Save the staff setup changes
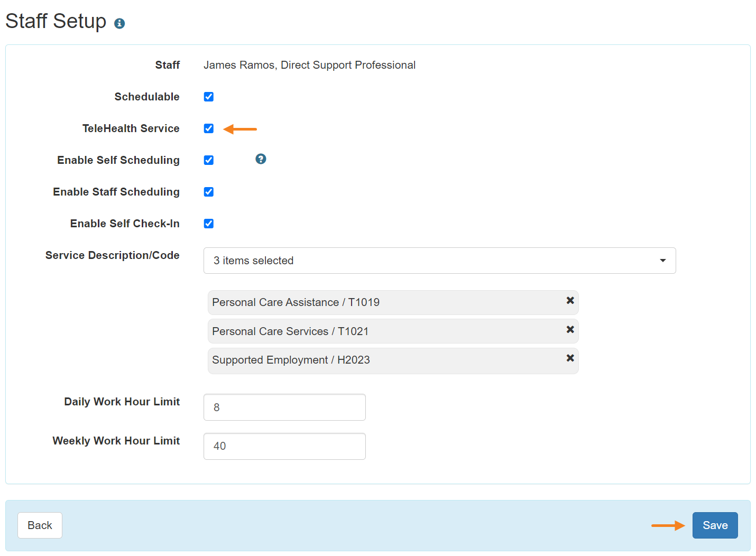This screenshot has width=756, height=556. point(715,525)
